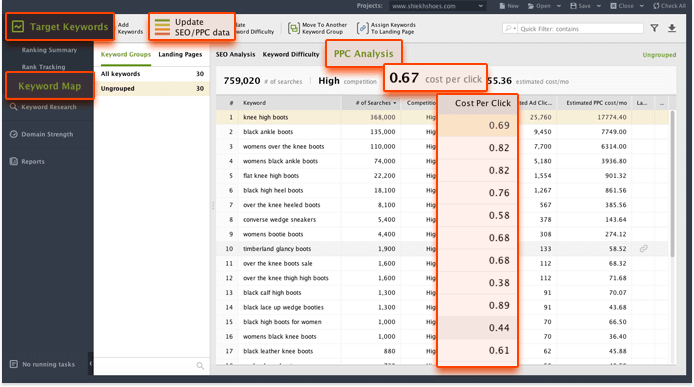Click the Ungrouped link at top right
This screenshot has height=387, width=694.
(659, 55)
